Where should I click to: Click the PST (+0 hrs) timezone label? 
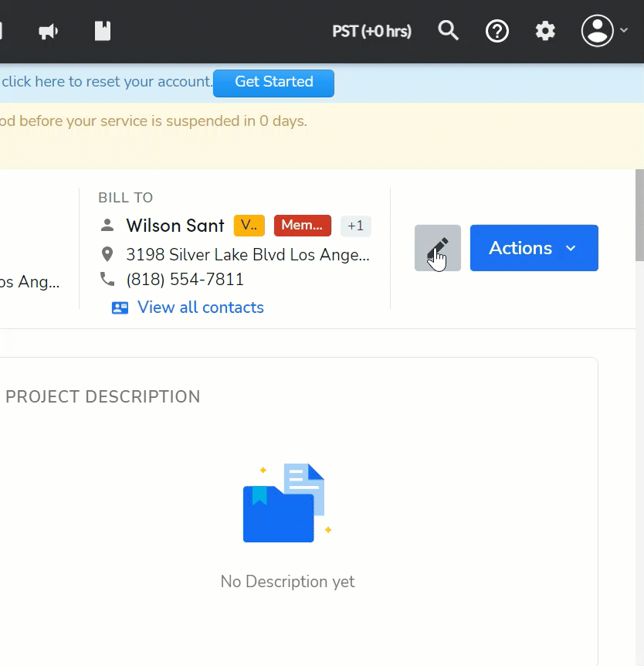[x=372, y=31]
